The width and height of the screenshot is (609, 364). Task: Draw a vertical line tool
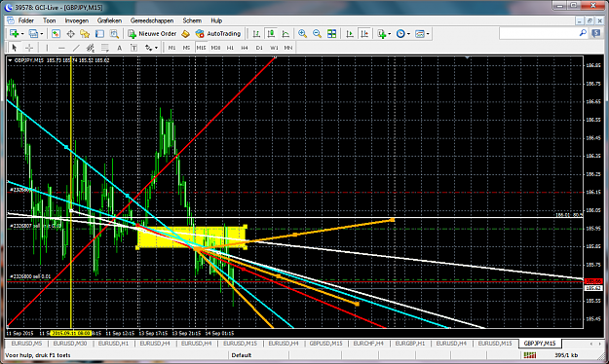[x=47, y=48]
